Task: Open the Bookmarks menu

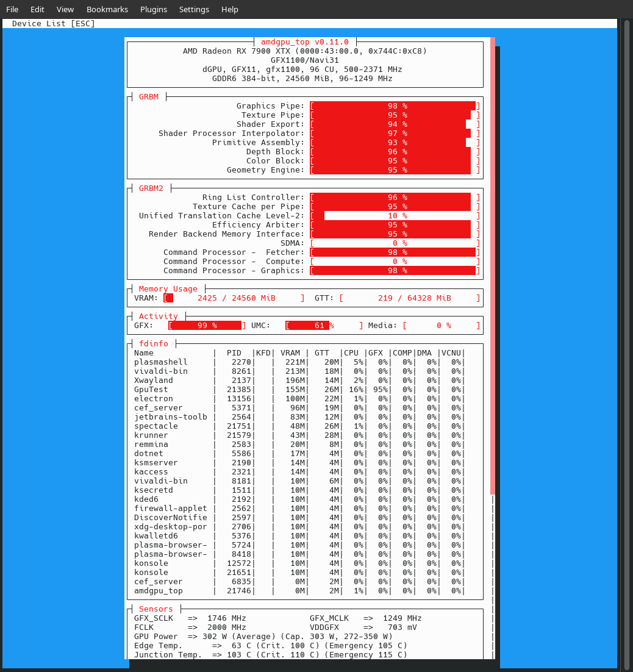Action: click(x=107, y=9)
